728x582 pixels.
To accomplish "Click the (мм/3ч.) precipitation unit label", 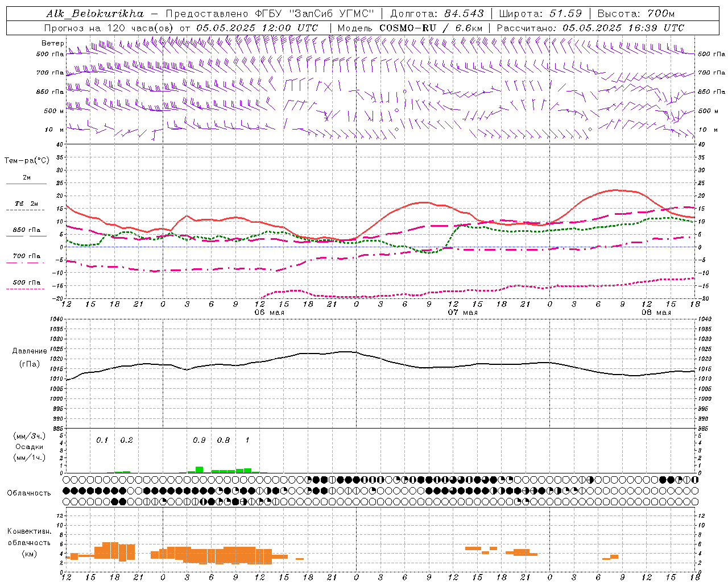I will [x=30, y=436].
